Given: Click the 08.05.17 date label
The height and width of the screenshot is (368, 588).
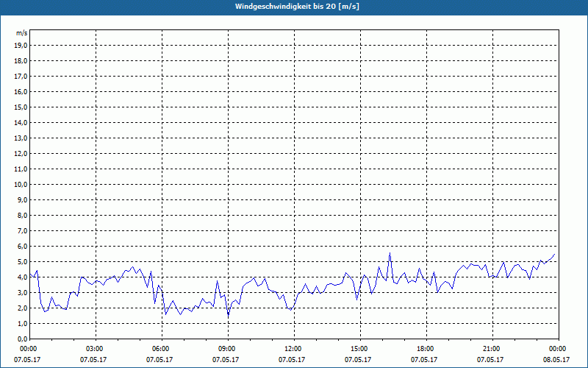Looking at the screenshot, I should (x=556, y=359).
